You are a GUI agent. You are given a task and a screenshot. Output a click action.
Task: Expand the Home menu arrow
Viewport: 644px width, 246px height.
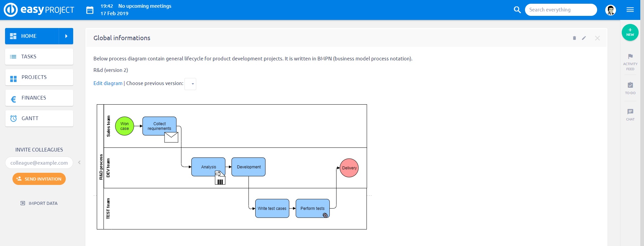(66, 36)
